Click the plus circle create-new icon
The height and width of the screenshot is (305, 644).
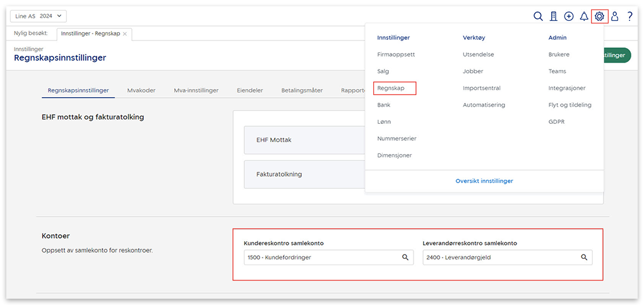pos(569,16)
